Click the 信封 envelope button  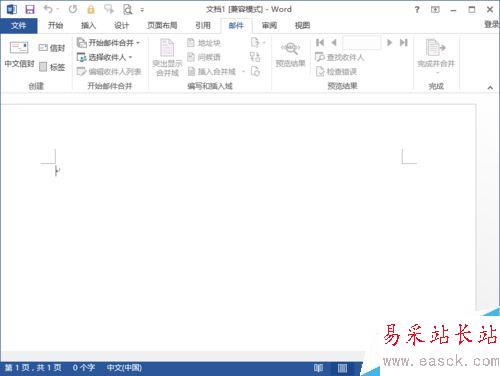52,48
